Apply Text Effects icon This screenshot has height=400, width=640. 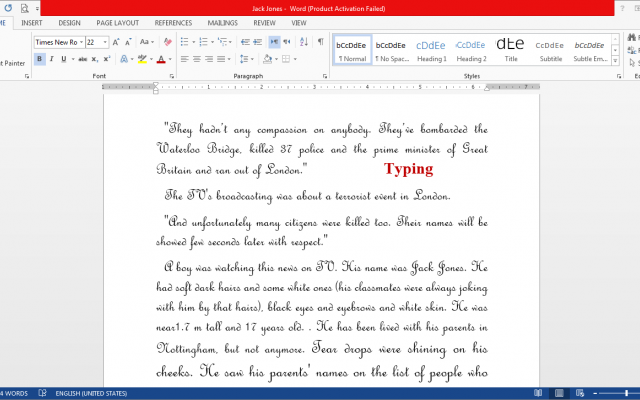pyautogui.click(x=124, y=60)
